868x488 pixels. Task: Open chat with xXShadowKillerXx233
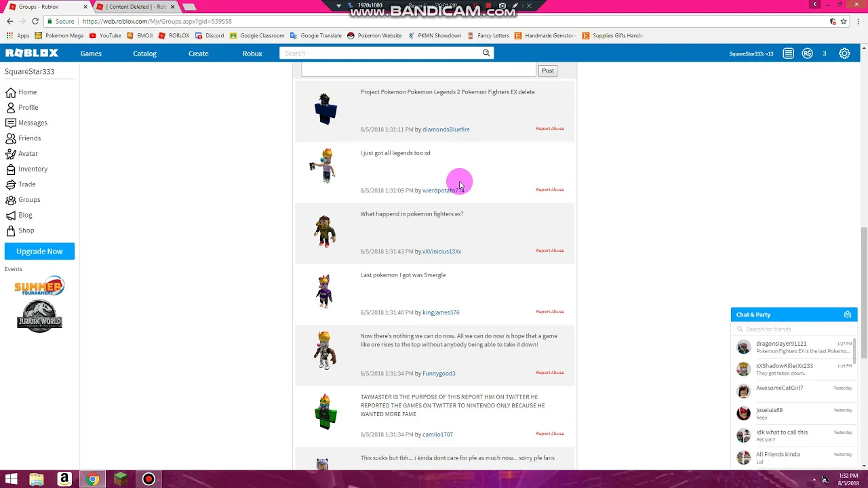point(793,369)
